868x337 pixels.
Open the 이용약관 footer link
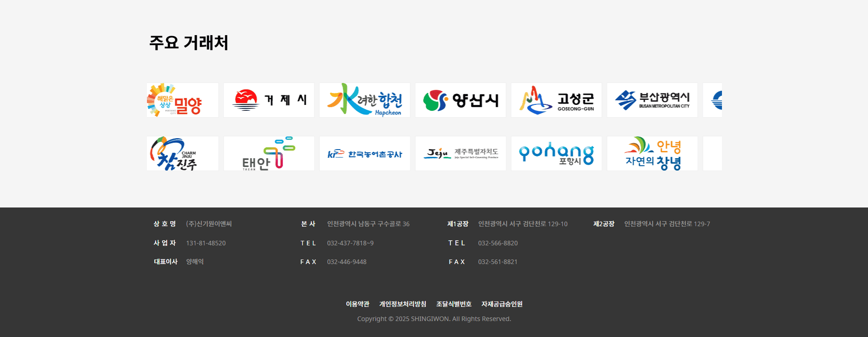tap(357, 304)
